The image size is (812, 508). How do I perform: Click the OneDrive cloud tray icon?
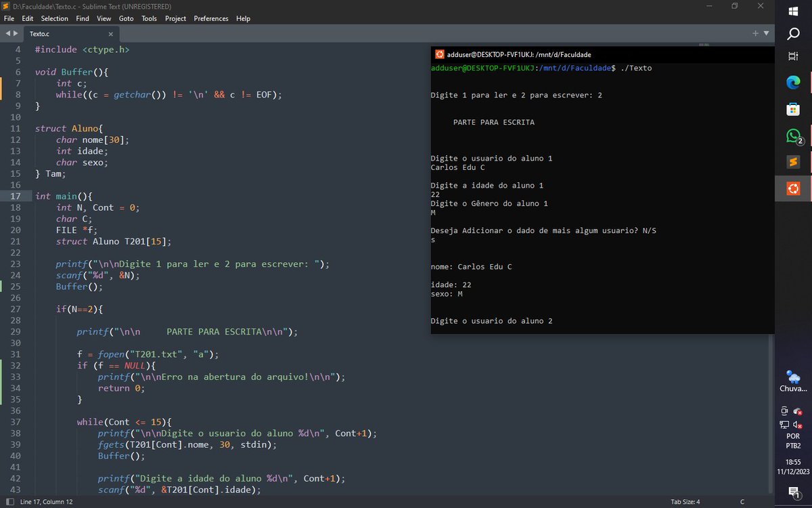[798, 411]
